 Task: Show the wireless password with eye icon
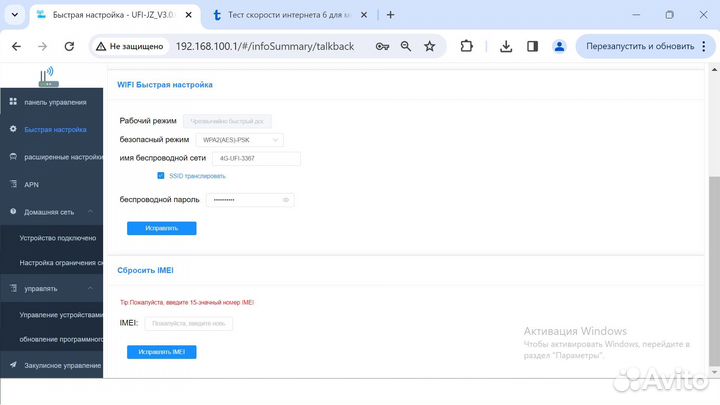(x=285, y=200)
